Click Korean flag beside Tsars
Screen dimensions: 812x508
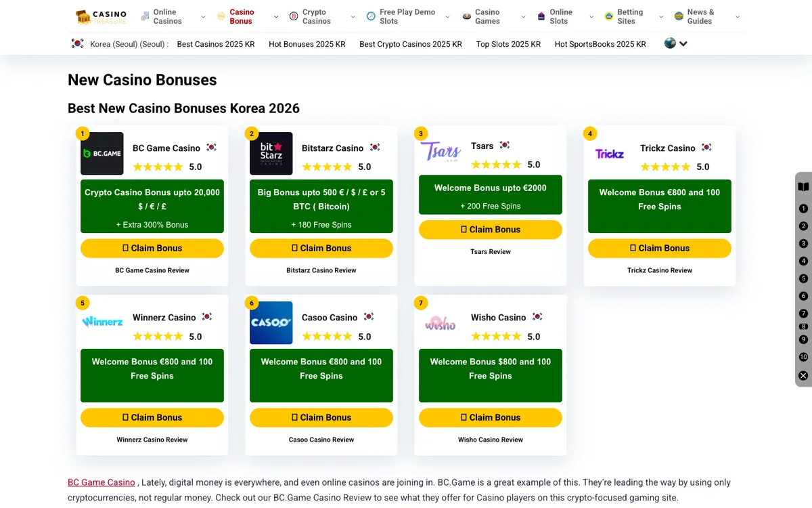click(x=504, y=145)
